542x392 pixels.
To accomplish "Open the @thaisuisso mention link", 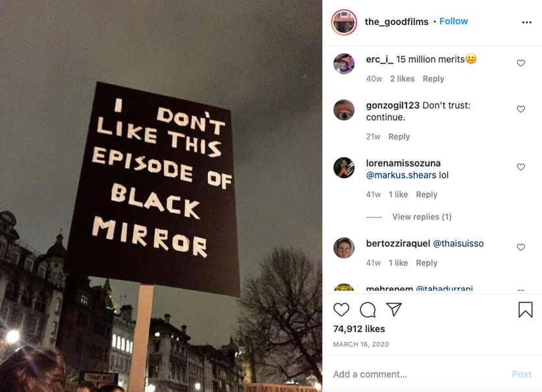I will point(458,243).
